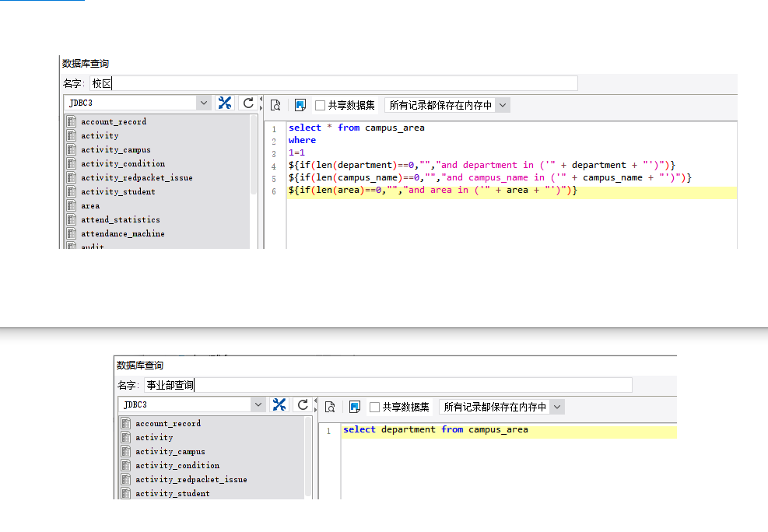Click SQL line with campus_name filter condition
The width and height of the screenshot is (768, 532).
pos(489,177)
